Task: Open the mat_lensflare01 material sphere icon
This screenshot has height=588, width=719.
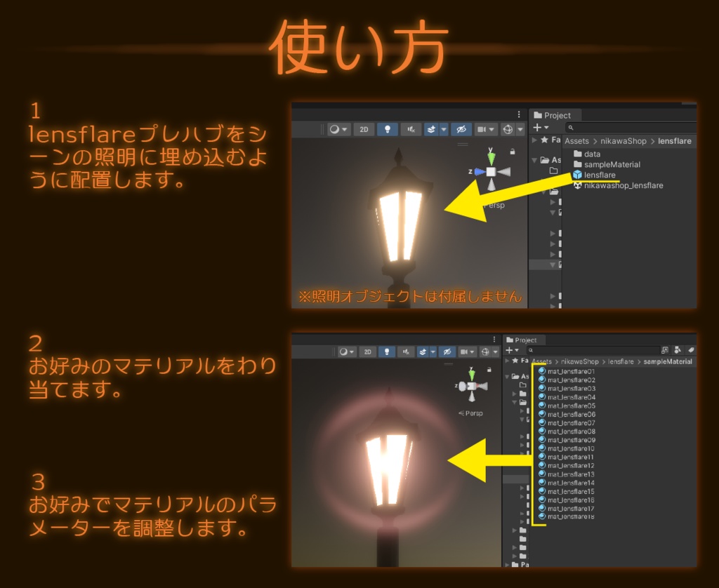Action: click(542, 372)
